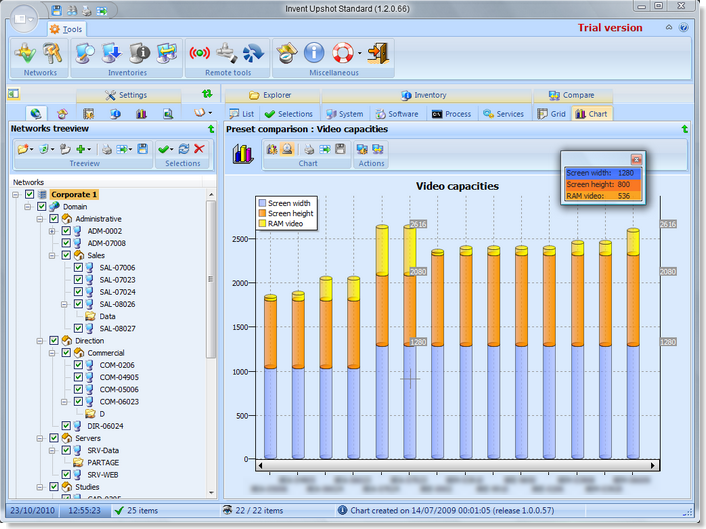
Task: Click the blue information circle icon in Miscellaneous
Action: click(x=314, y=53)
